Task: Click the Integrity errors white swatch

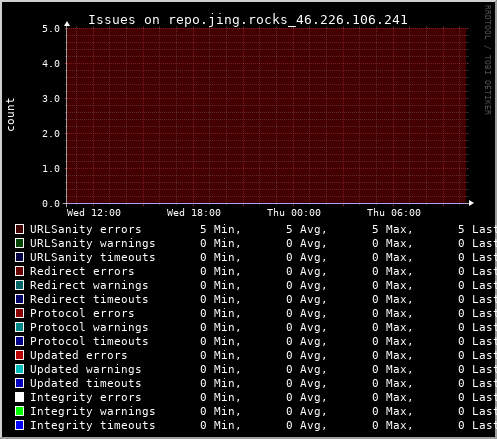Action: [19, 397]
